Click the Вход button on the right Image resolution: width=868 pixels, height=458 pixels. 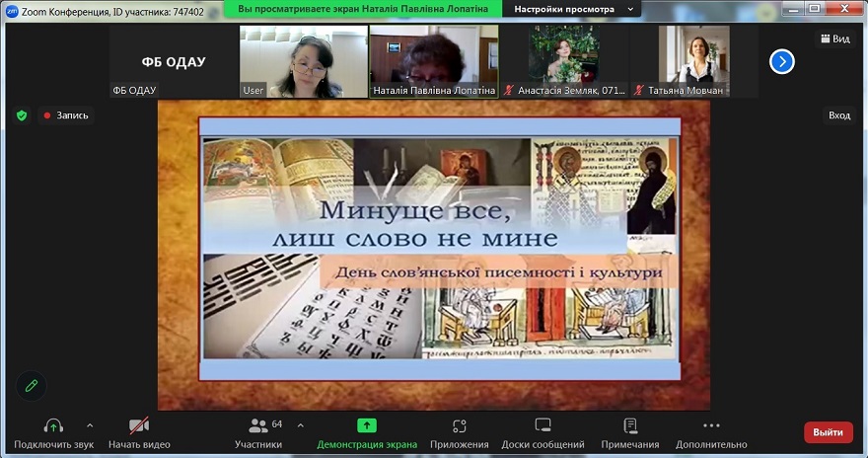pyautogui.click(x=838, y=115)
